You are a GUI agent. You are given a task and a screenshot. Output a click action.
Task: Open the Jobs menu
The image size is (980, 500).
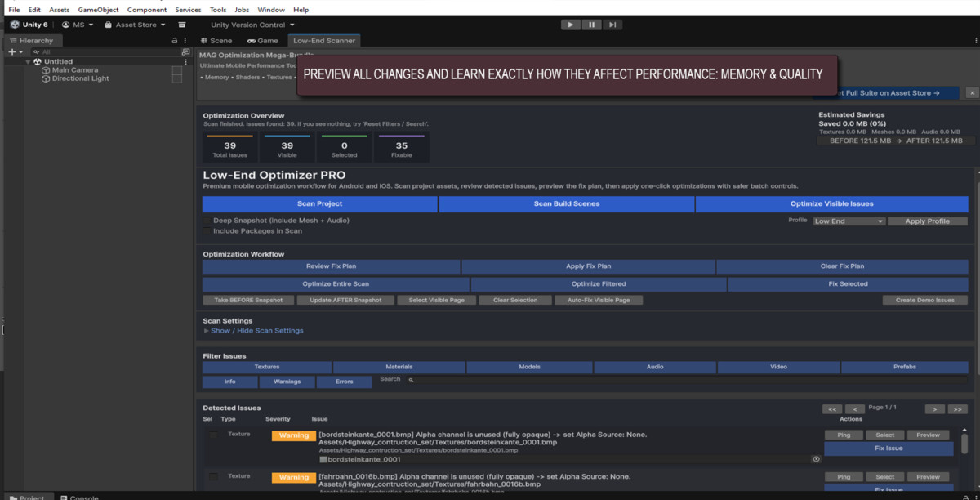pyautogui.click(x=242, y=10)
